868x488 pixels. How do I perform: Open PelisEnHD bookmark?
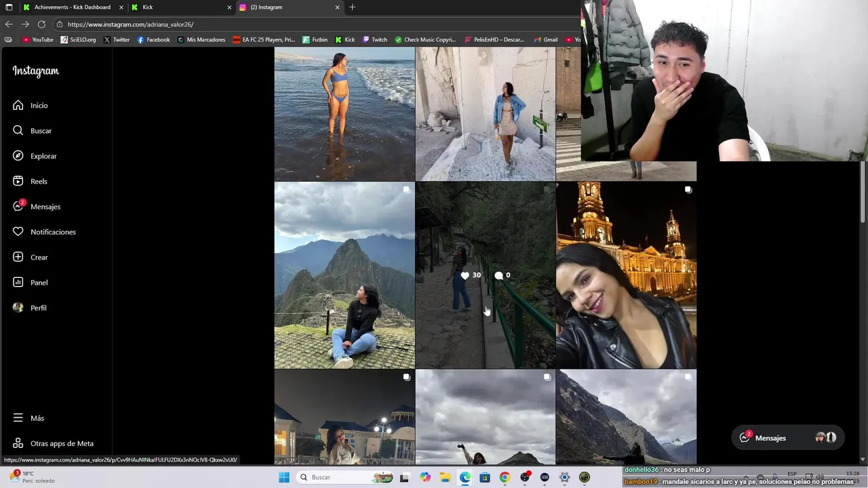[x=494, y=40]
